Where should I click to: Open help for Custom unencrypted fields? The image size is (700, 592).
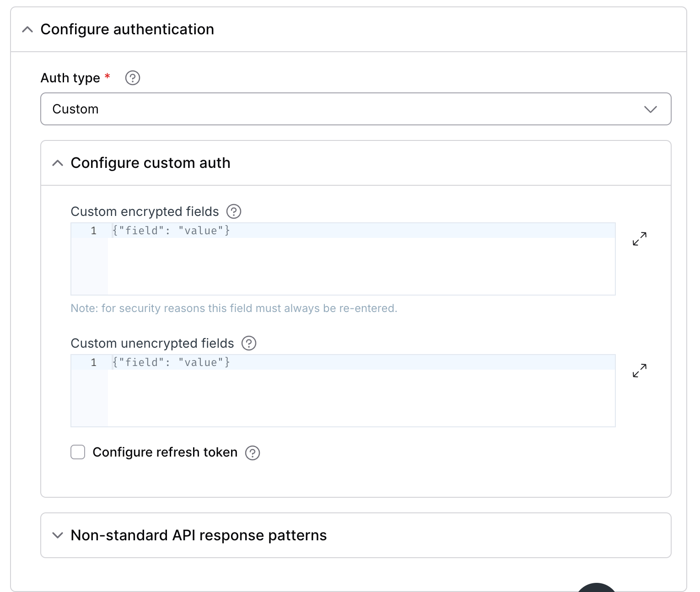click(249, 343)
